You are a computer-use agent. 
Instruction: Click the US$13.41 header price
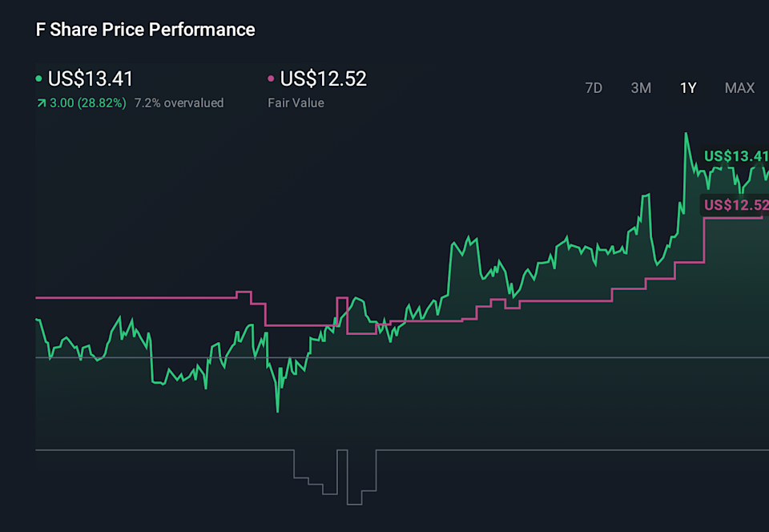[91, 79]
